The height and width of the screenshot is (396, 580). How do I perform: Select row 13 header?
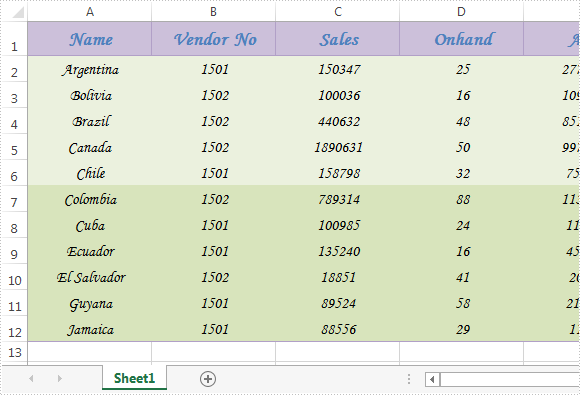click(14, 352)
